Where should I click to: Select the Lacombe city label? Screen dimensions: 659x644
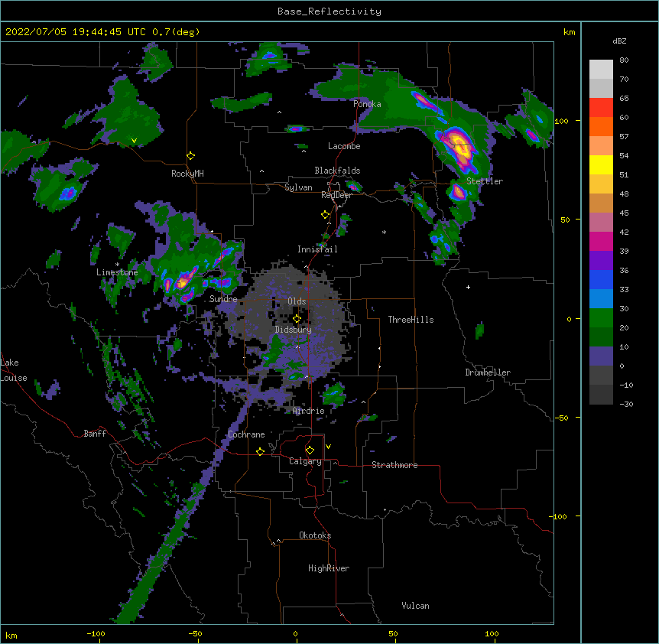click(x=344, y=146)
